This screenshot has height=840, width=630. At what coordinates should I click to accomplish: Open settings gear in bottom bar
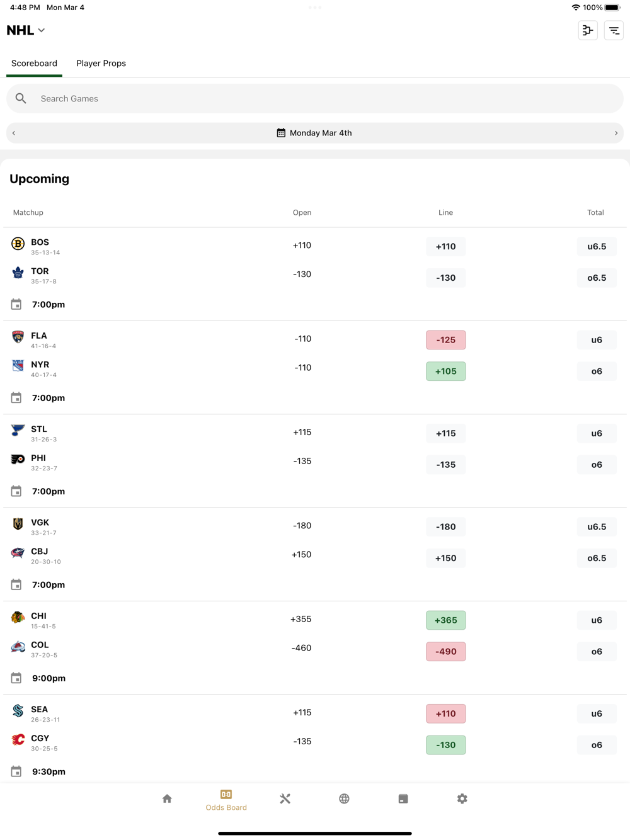coord(462,799)
